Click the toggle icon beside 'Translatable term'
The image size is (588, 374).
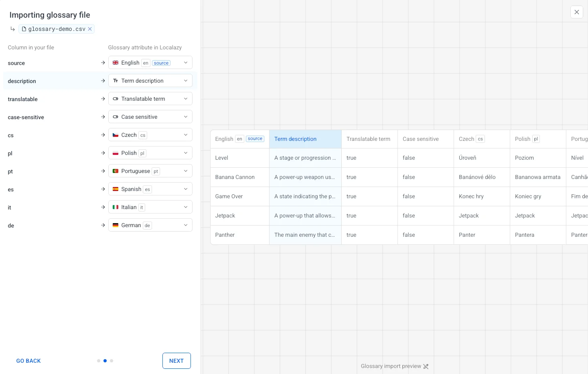pyautogui.click(x=116, y=99)
